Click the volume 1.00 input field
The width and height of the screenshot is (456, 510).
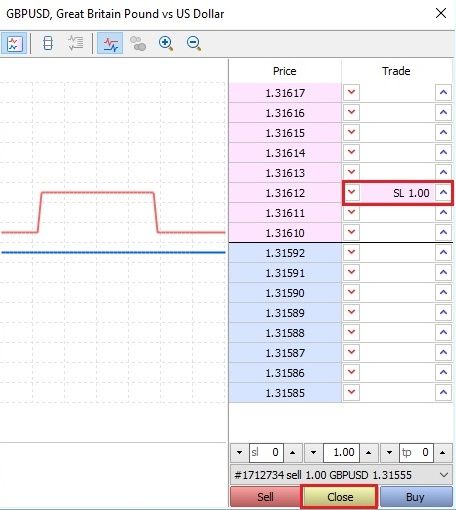341,452
